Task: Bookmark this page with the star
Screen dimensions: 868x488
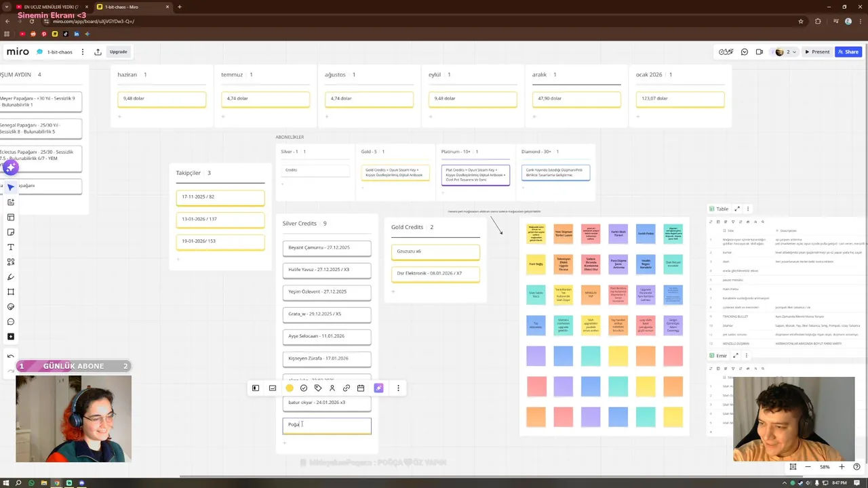Action: (x=801, y=21)
